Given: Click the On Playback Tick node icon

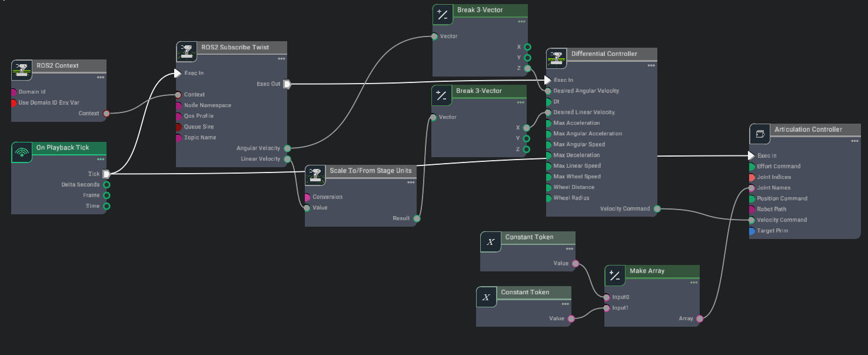Looking at the screenshot, I should [x=22, y=152].
